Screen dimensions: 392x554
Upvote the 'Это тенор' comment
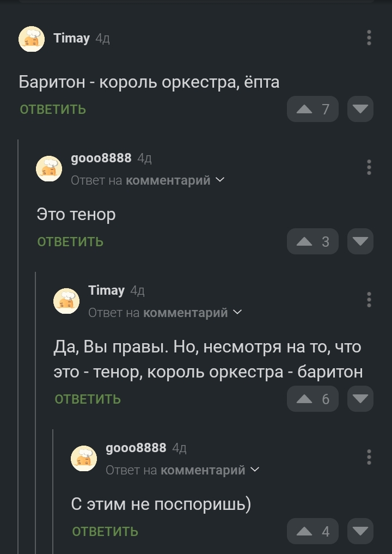pyautogui.click(x=313, y=241)
